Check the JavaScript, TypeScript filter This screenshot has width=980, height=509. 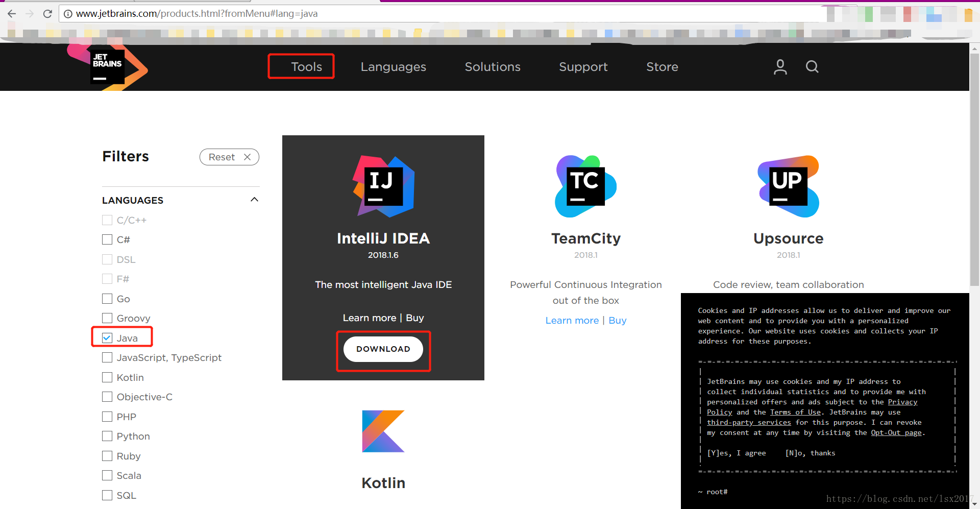[x=107, y=357]
